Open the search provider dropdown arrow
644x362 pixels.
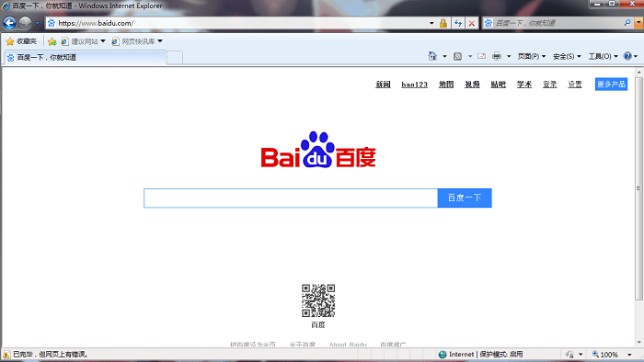(638, 23)
